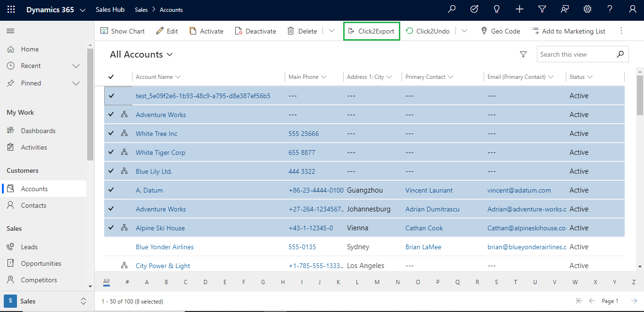Open the Show Chart panel
This screenshot has height=312, width=644.
[x=122, y=31]
